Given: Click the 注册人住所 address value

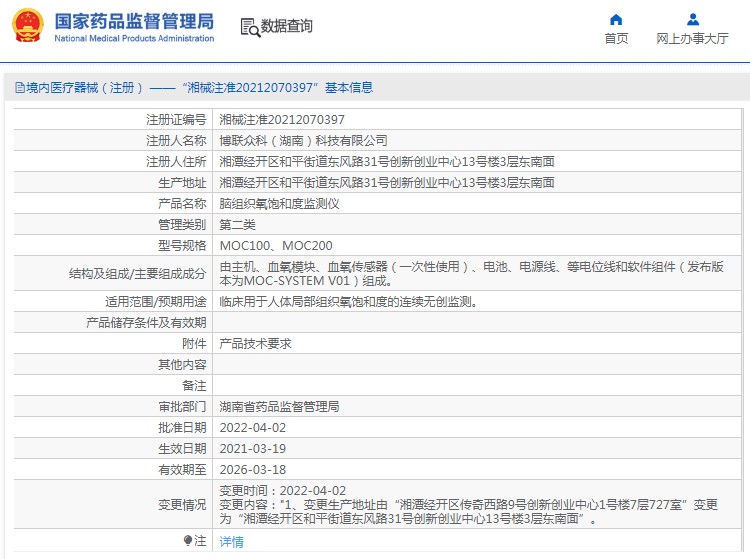Looking at the screenshot, I should tap(386, 162).
